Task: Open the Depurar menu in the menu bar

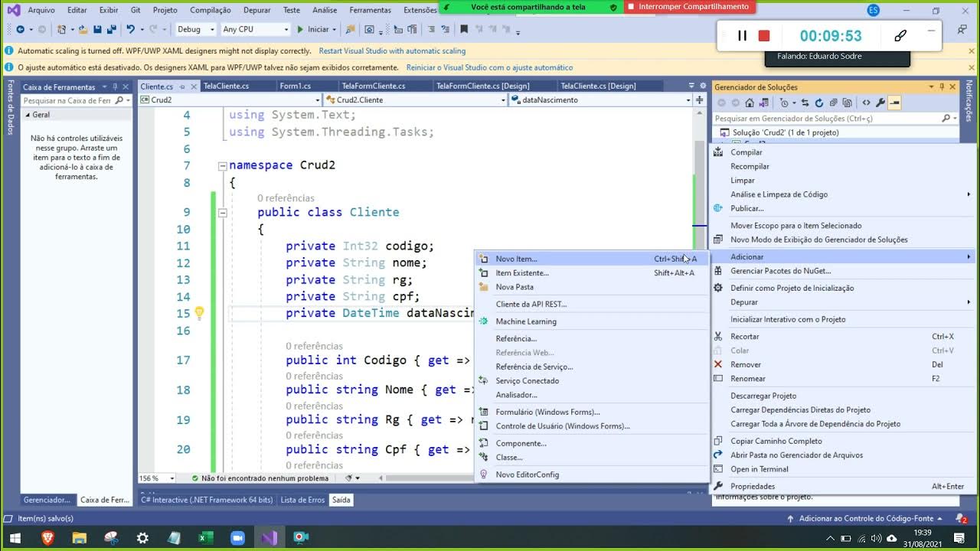Action: click(x=256, y=10)
